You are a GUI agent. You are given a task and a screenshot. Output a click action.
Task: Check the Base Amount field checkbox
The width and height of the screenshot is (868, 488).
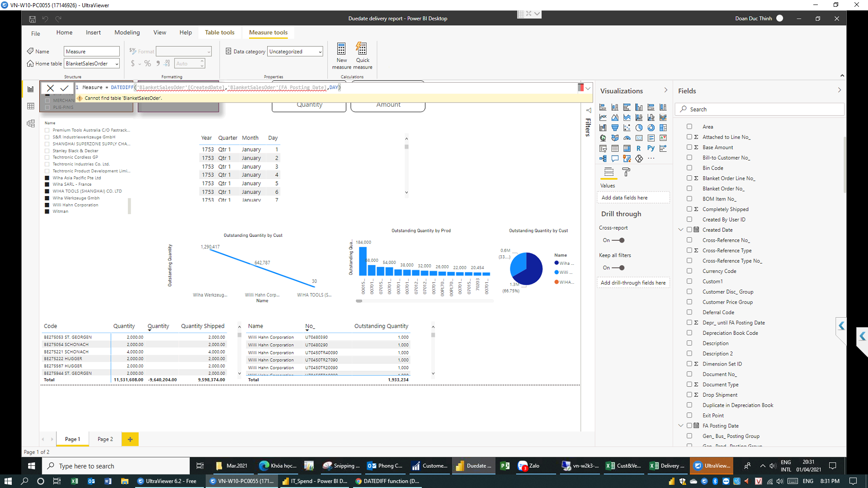click(x=689, y=147)
